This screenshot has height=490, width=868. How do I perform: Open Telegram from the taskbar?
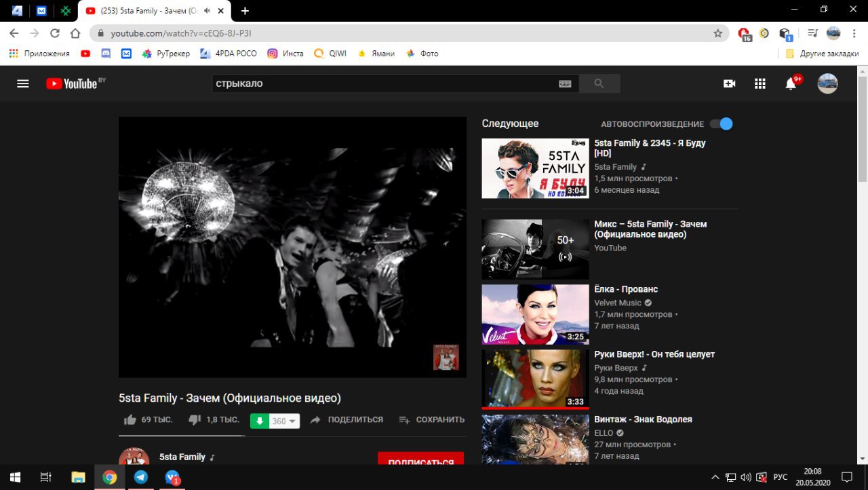click(x=141, y=477)
